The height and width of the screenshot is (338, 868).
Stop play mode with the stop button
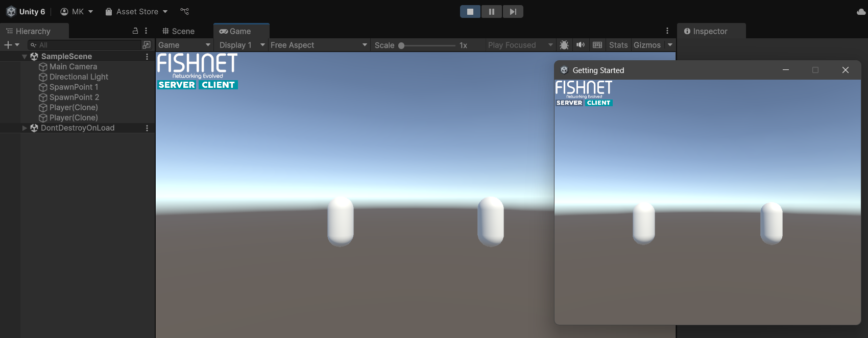[470, 11]
